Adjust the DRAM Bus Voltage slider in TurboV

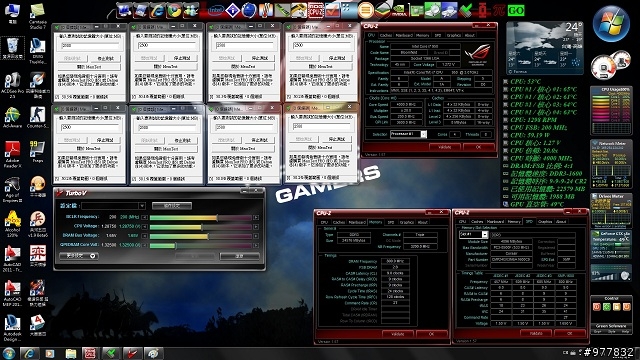[200, 236]
